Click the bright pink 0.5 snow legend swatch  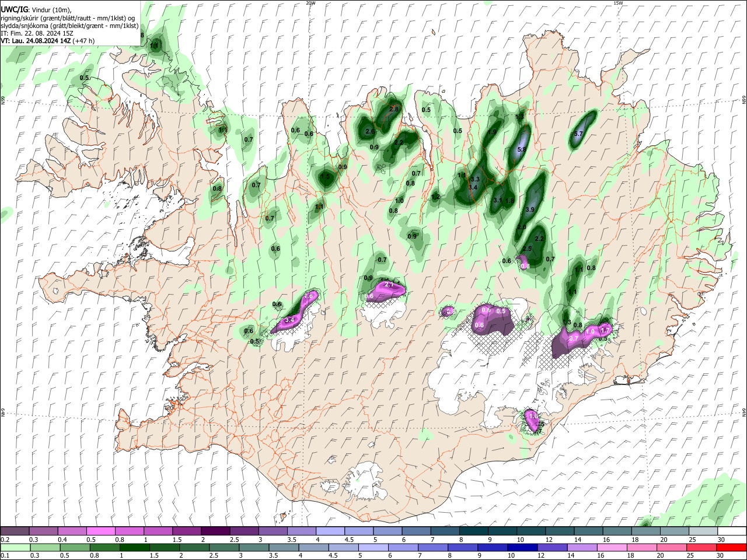tap(100, 531)
